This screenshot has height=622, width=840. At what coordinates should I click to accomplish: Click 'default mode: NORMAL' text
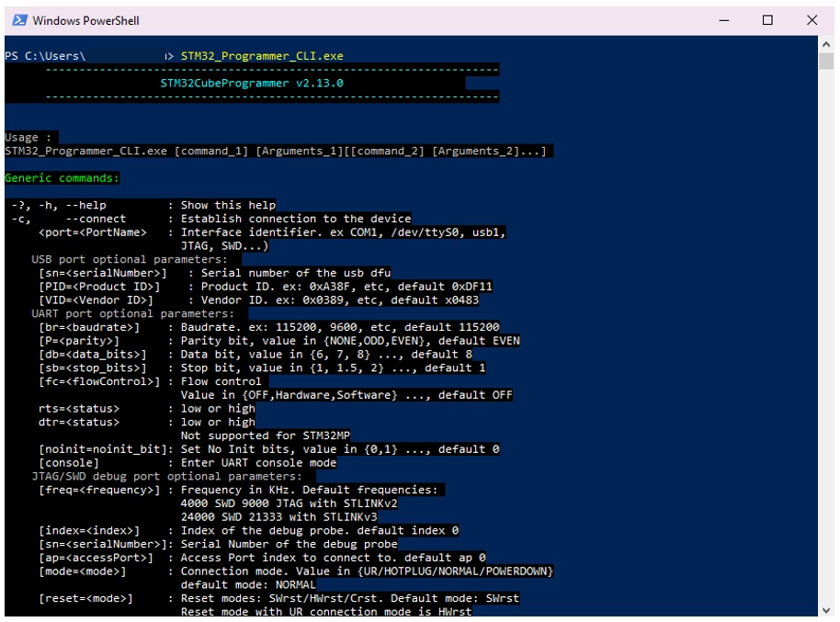(x=248, y=584)
